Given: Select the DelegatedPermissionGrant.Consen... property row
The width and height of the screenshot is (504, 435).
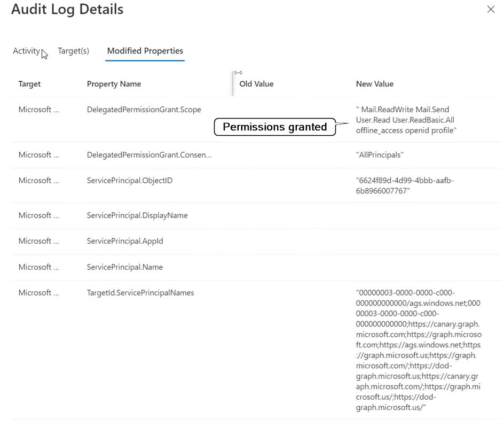Looking at the screenshot, I should [x=149, y=155].
